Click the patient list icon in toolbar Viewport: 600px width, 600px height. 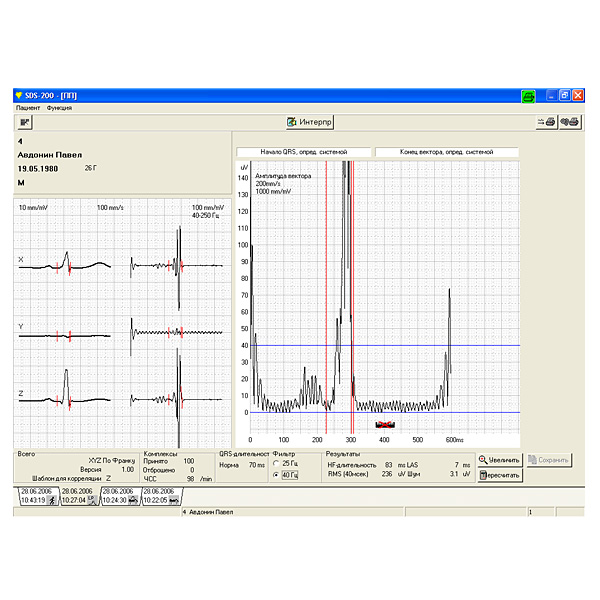(x=25, y=122)
